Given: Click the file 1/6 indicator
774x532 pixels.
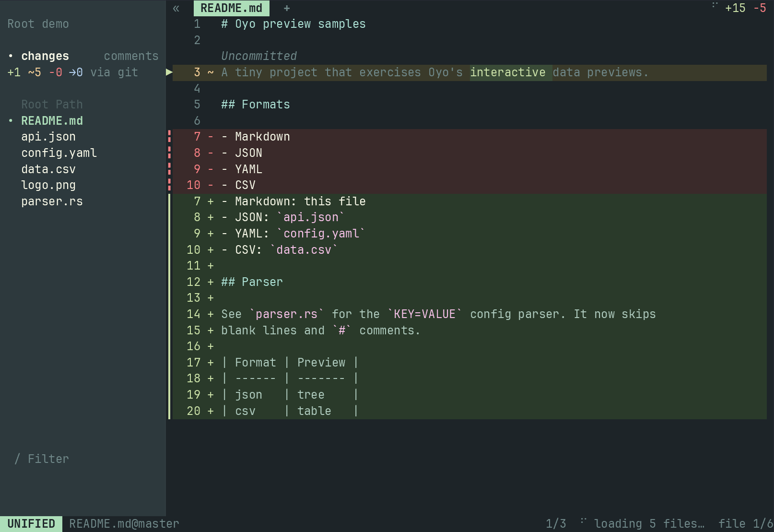Looking at the screenshot, I should tap(746, 524).
